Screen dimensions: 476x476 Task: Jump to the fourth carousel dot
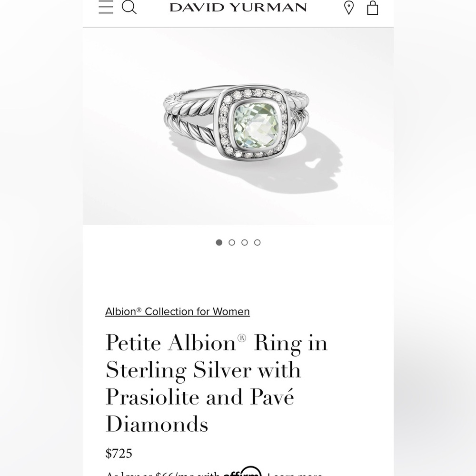pyautogui.click(x=257, y=242)
